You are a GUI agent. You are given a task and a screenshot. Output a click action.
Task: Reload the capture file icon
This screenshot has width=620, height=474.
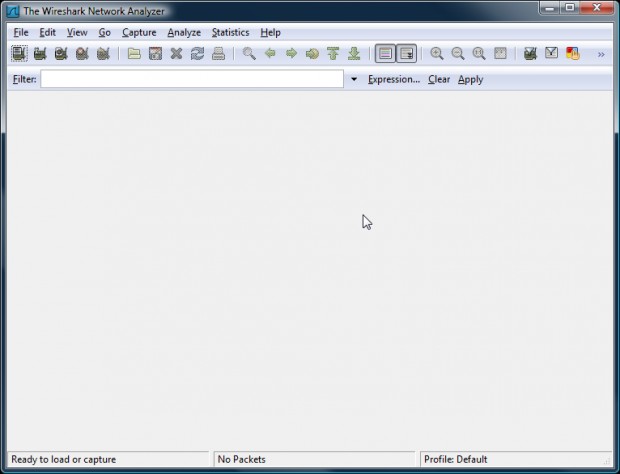pyautogui.click(x=197, y=53)
